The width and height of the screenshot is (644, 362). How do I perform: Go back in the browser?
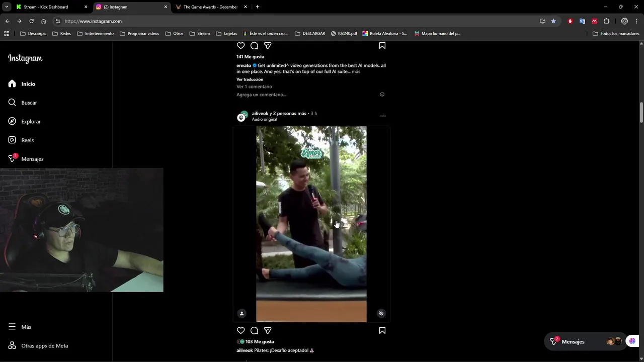click(x=7, y=21)
